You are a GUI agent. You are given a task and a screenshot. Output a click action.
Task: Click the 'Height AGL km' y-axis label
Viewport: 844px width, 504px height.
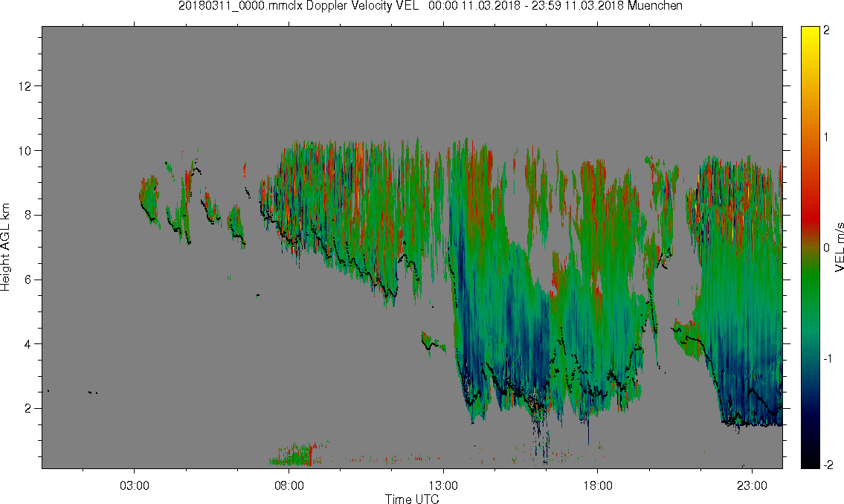click(5, 248)
